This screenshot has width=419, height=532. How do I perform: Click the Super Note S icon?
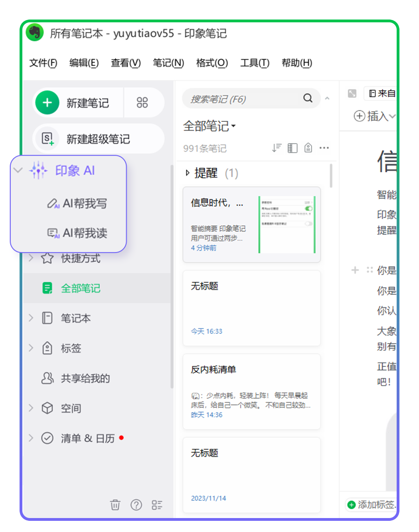click(47, 139)
